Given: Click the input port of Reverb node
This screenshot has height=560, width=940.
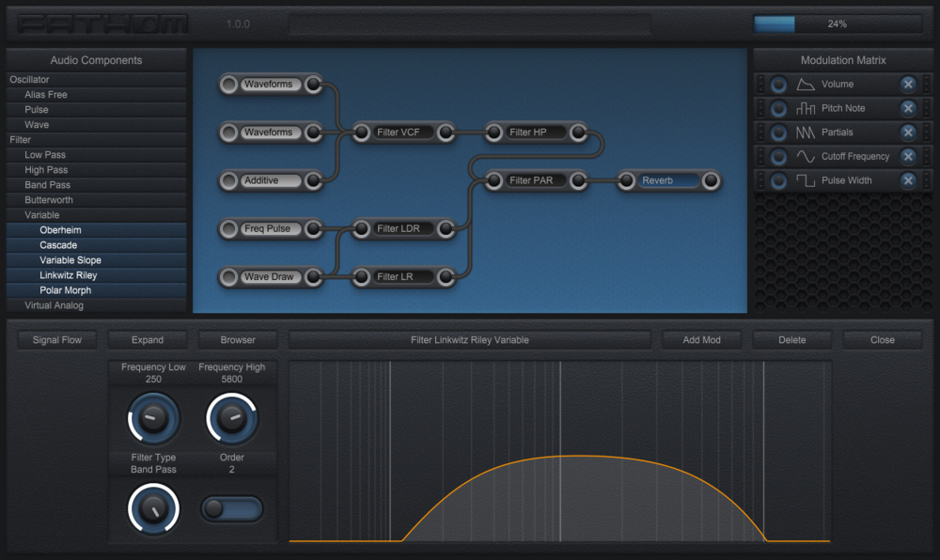Looking at the screenshot, I should [x=626, y=180].
